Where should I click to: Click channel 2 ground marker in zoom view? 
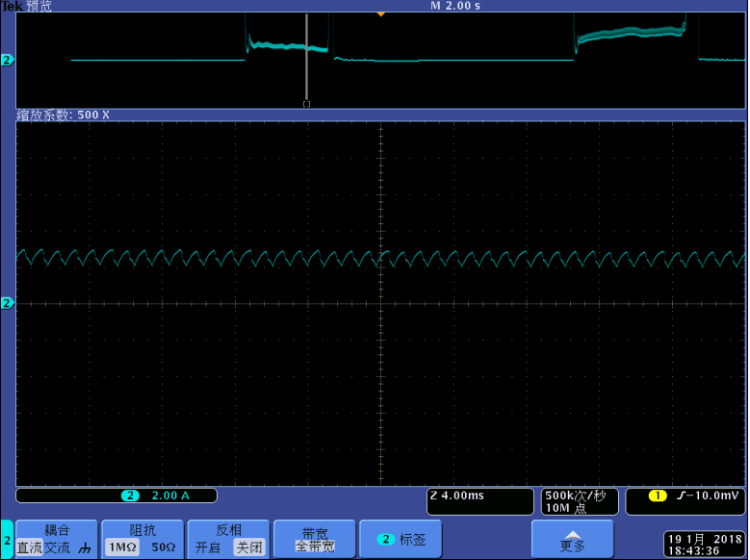(x=8, y=303)
